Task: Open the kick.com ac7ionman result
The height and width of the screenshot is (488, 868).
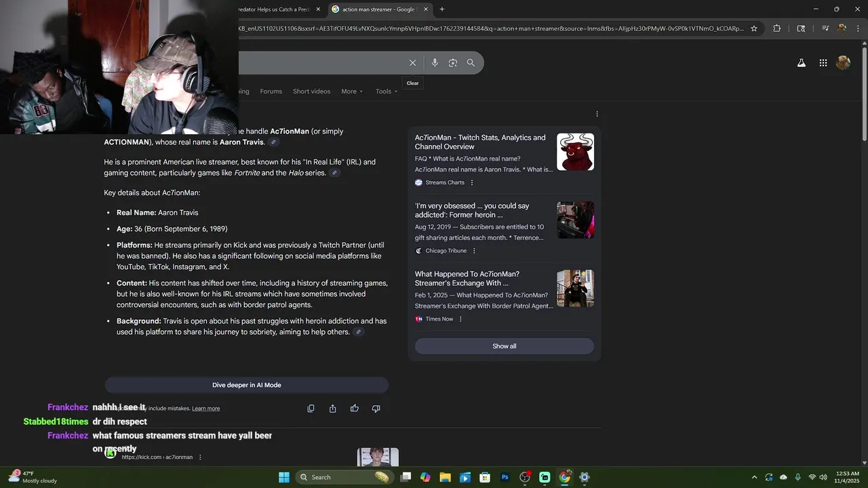Action: pos(157,457)
